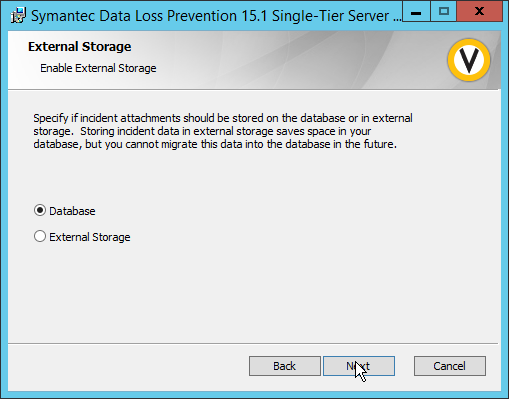Maximize the installer window
The width and height of the screenshot is (509, 399).
(443, 12)
